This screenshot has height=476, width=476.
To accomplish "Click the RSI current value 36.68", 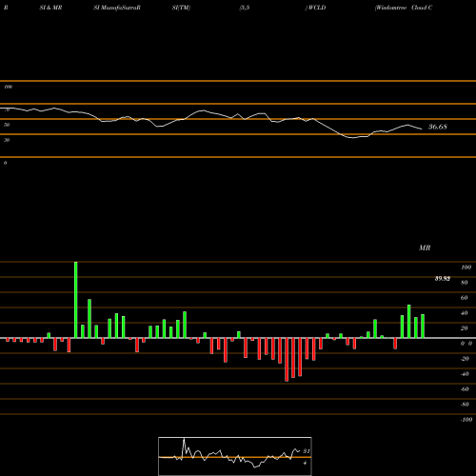I will point(438,127).
